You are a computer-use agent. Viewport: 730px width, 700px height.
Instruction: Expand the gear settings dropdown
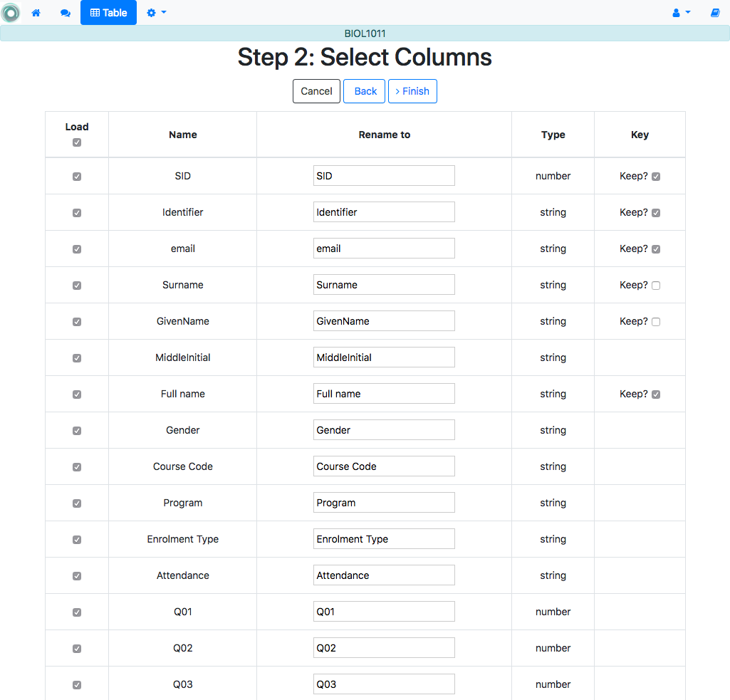click(157, 13)
